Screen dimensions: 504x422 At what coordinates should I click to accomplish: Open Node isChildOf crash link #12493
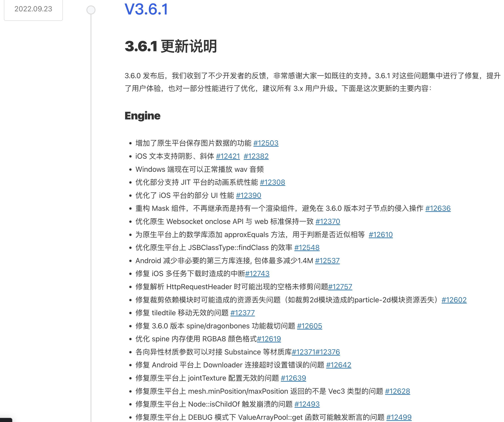(307, 404)
